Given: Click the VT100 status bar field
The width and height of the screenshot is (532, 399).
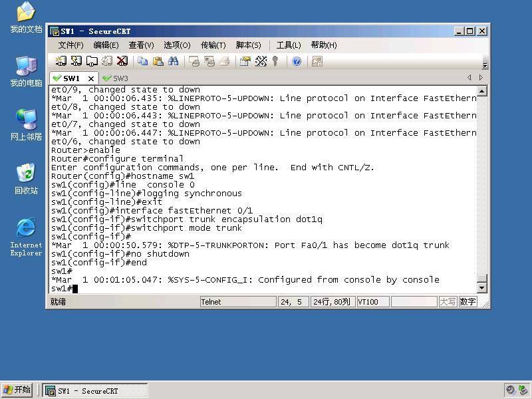Looking at the screenshot, I should (x=372, y=302).
